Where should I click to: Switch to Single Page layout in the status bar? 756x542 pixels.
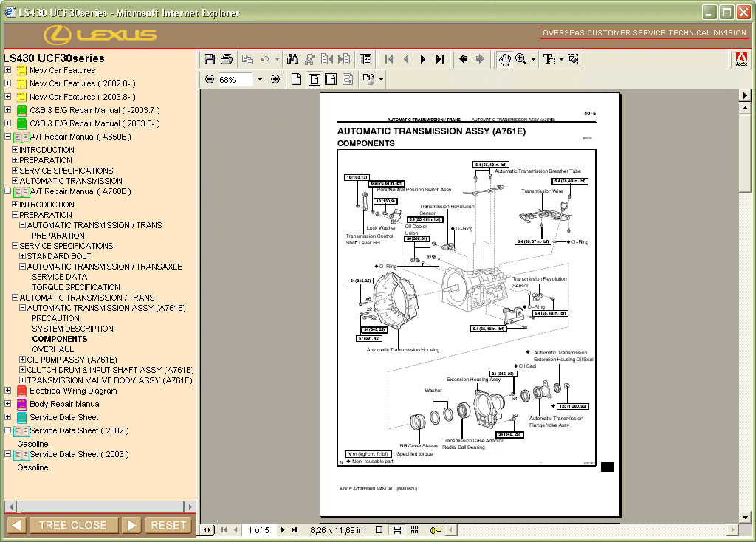click(379, 530)
